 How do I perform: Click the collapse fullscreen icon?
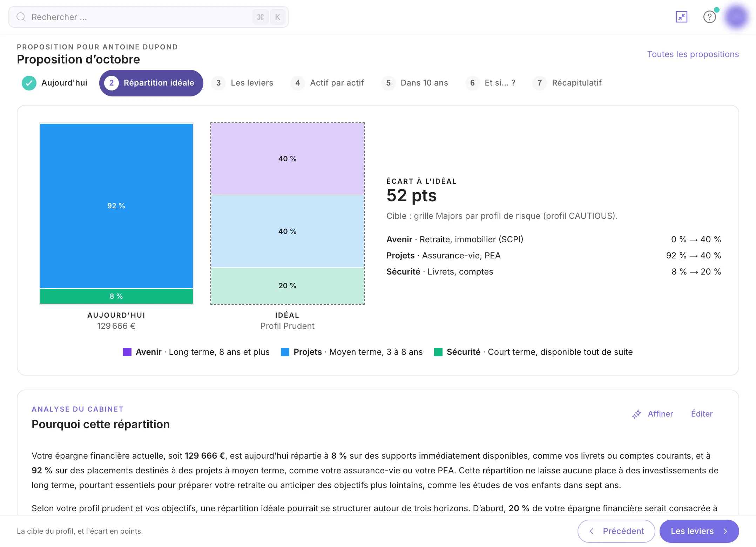tap(681, 17)
